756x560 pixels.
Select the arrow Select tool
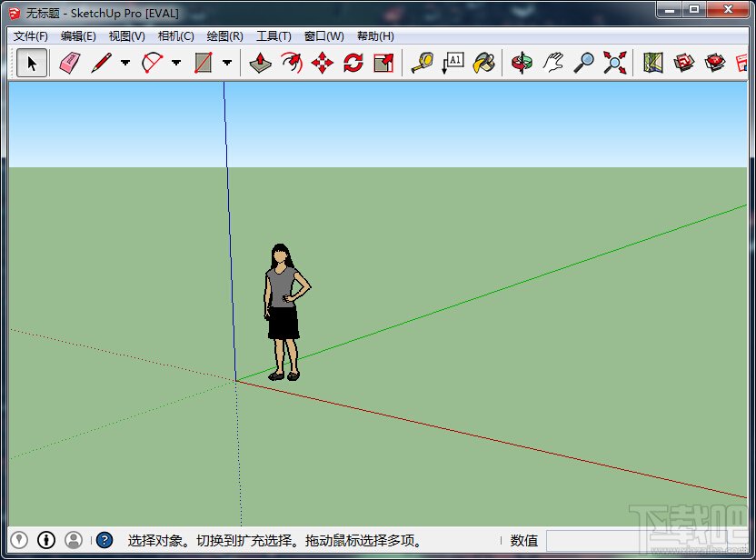[x=32, y=63]
